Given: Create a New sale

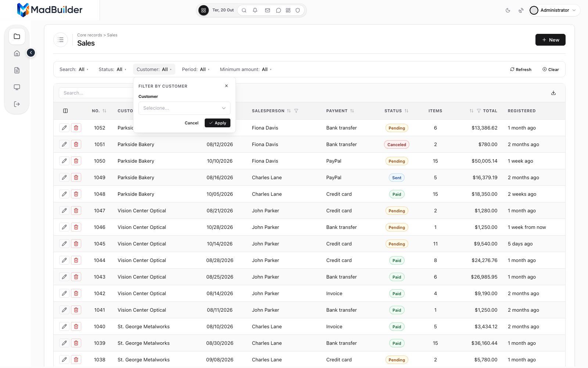Looking at the screenshot, I should tap(550, 40).
